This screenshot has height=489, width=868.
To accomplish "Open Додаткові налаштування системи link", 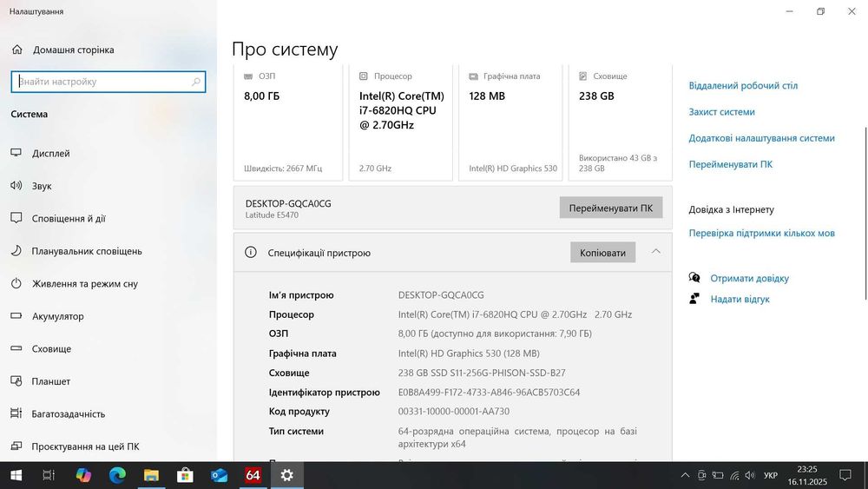I will click(762, 138).
